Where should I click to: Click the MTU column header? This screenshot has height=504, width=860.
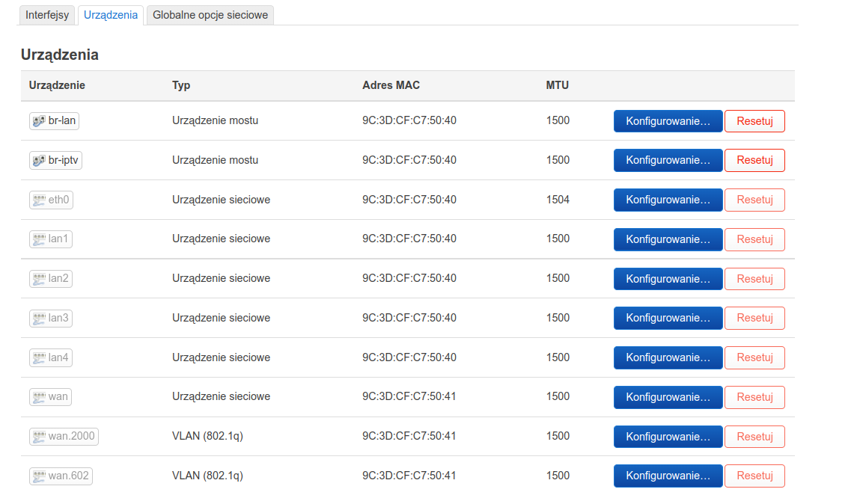(x=558, y=85)
